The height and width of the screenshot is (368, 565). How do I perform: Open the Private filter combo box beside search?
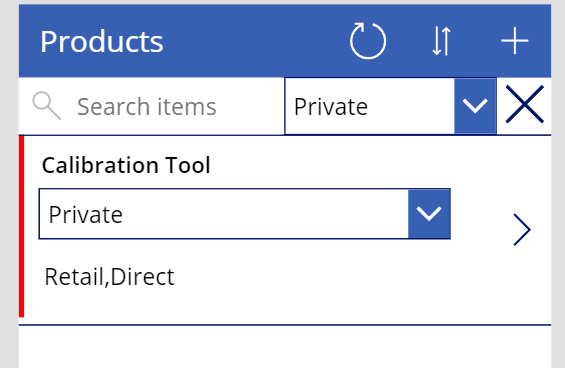click(391, 106)
